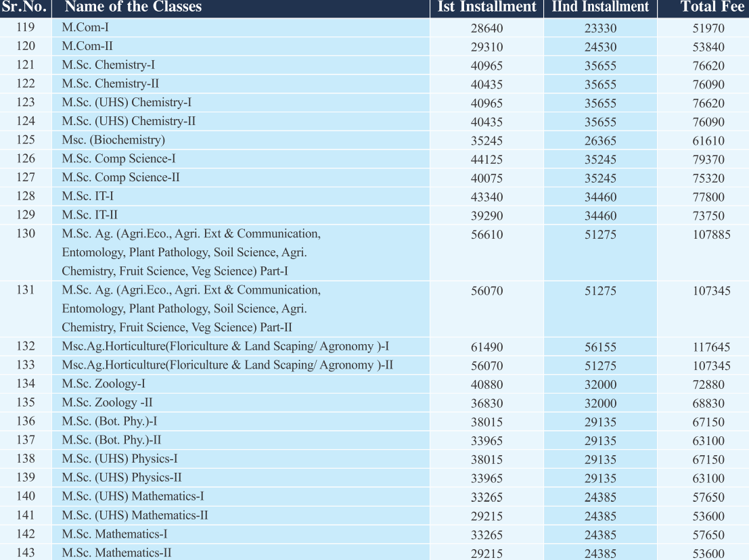Image resolution: width=749 pixels, height=560 pixels.
Task: Select the 'Total Fee' column header
Action: [707, 8]
